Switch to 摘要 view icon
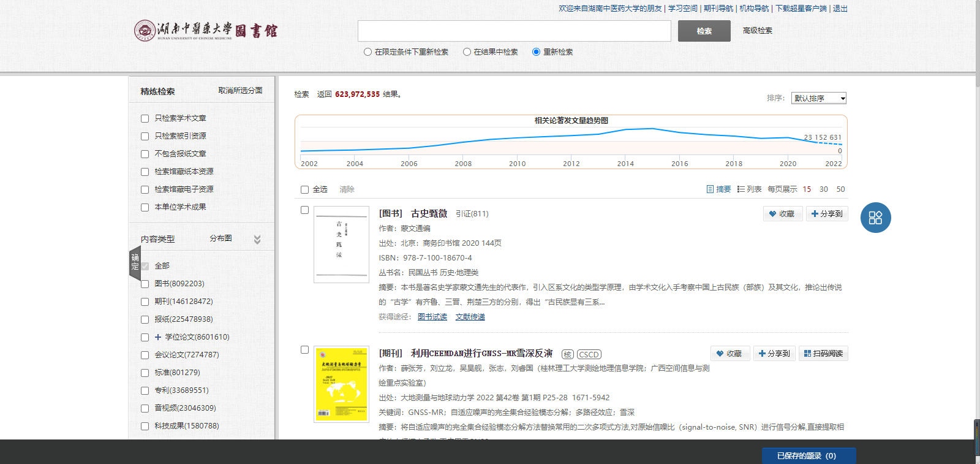Image resolution: width=980 pixels, height=464 pixels. tap(710, 189)
